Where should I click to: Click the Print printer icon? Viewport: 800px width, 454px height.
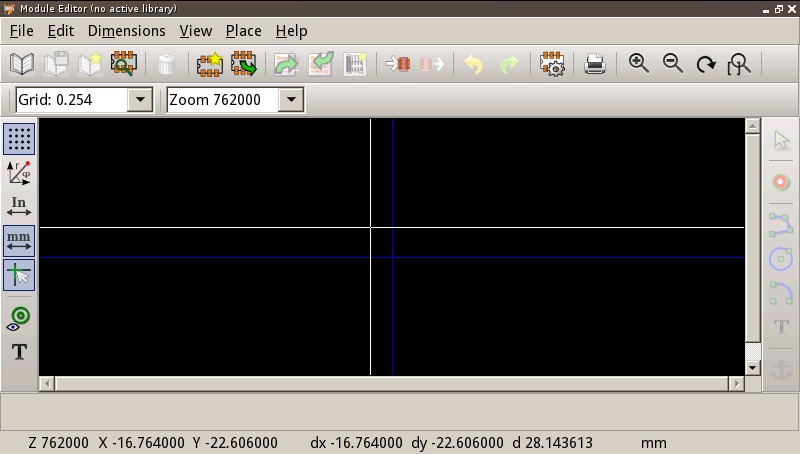pos(594,64)
